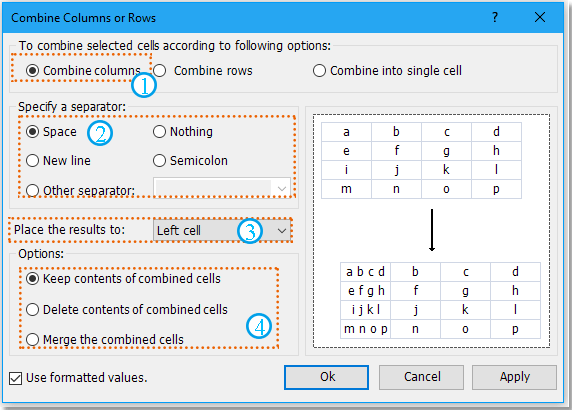Select Delete contents of combined cells
The image size is (572, 410).
click(32, 309)
